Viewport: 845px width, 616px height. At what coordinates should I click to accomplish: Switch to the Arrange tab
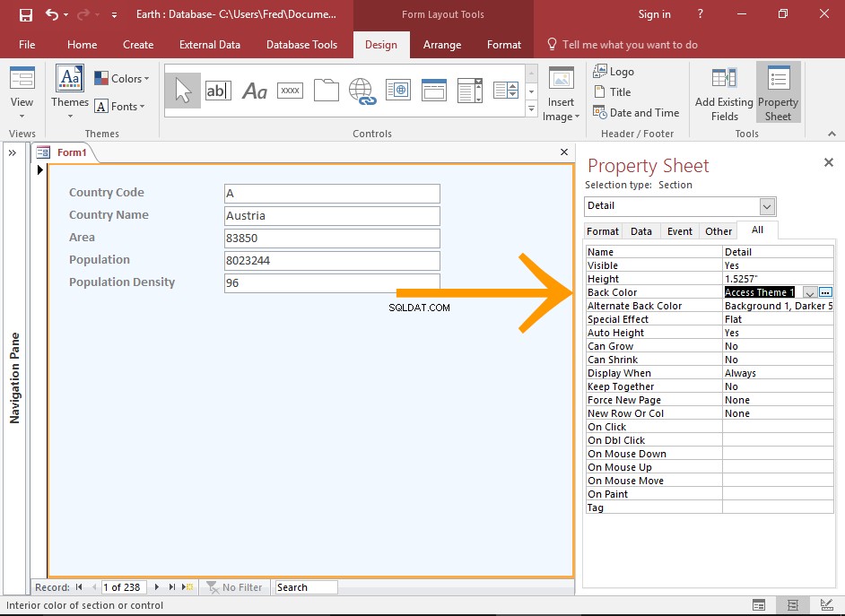click(x=442, y=45)
